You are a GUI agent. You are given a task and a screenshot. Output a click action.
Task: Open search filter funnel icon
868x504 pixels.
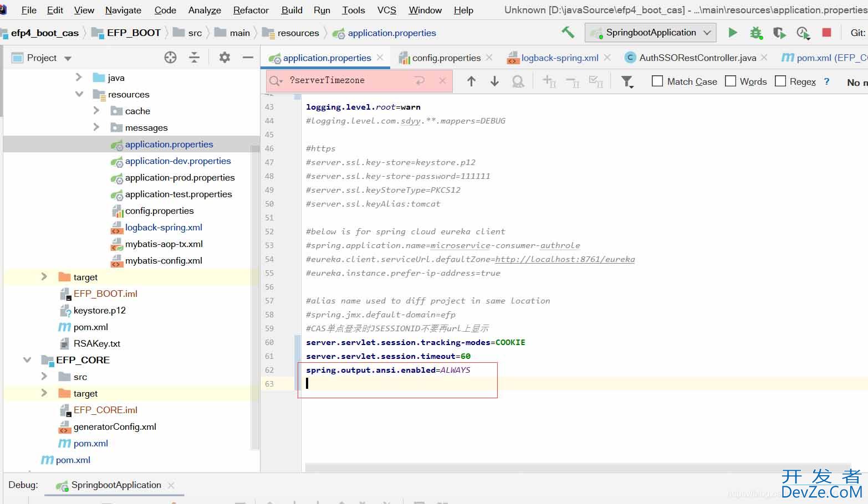pos(627,82)
